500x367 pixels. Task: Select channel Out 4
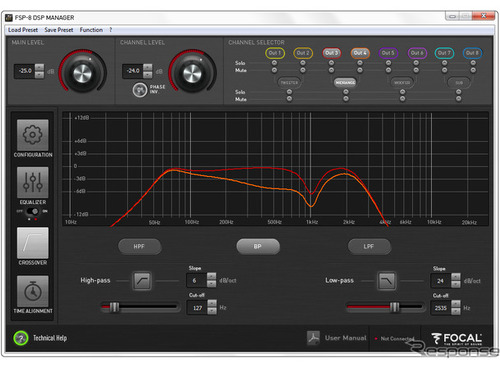pos(360,53)
